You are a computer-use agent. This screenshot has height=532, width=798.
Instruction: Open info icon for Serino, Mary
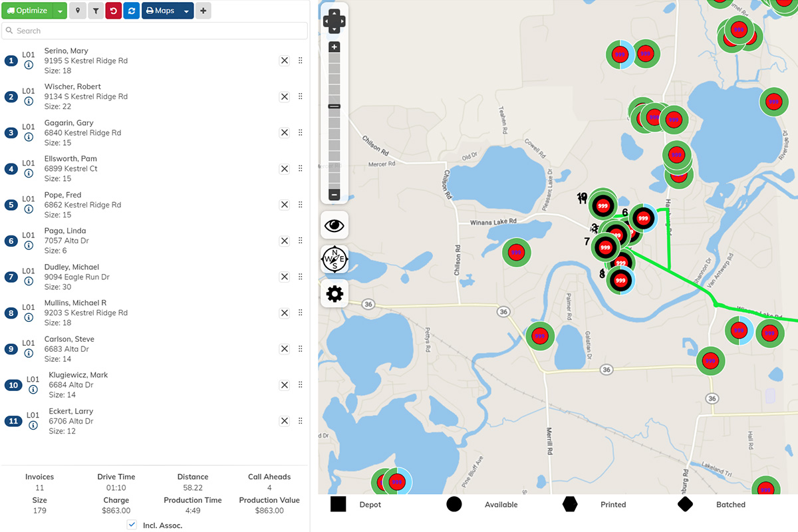pyautogui.click(x=29, y=65)
